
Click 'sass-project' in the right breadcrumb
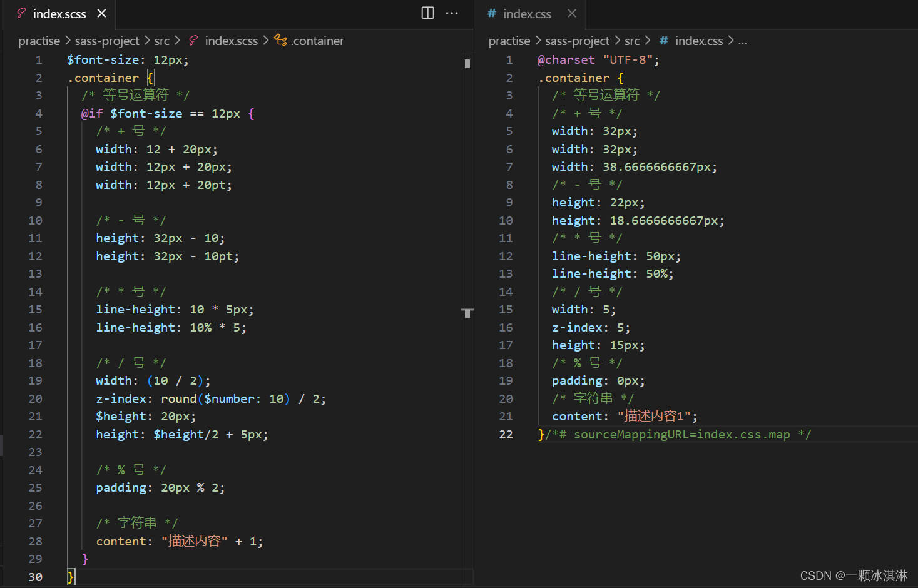coord(577,41)
